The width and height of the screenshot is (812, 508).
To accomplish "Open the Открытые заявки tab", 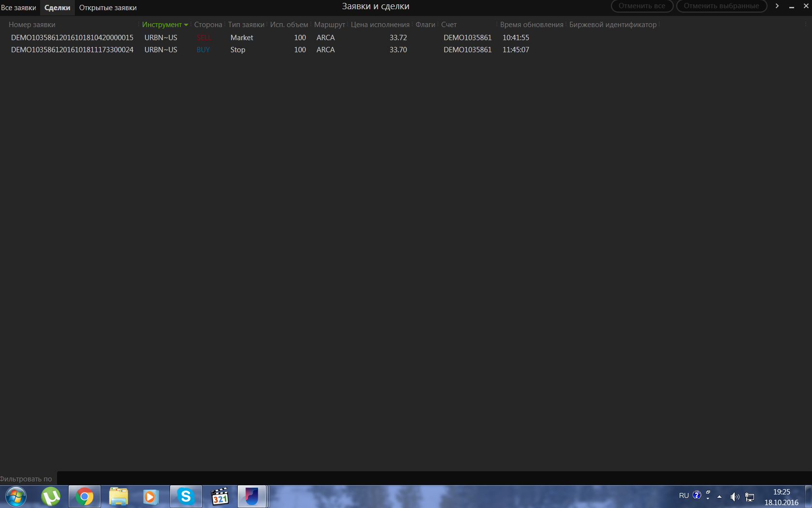I will tap(108, 8).
